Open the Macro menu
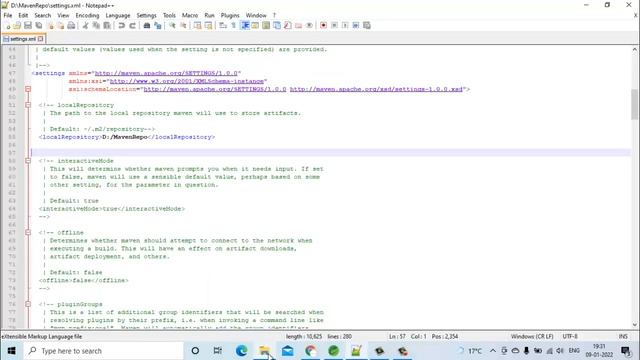 pyautogui.click(x=190, y=15)
